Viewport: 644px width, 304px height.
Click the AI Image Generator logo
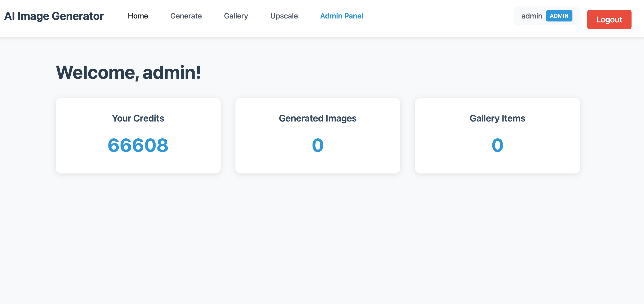coord(54,16)
